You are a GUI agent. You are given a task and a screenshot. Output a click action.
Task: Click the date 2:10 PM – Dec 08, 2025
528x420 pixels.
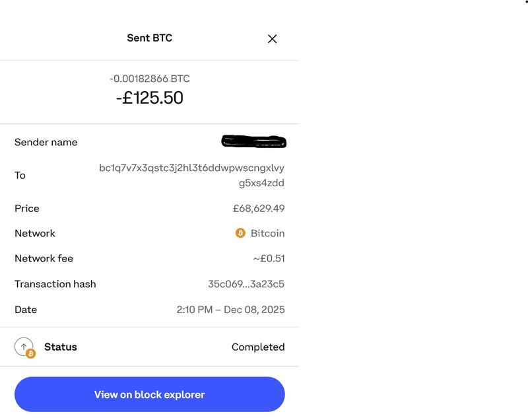pos(230,309)
